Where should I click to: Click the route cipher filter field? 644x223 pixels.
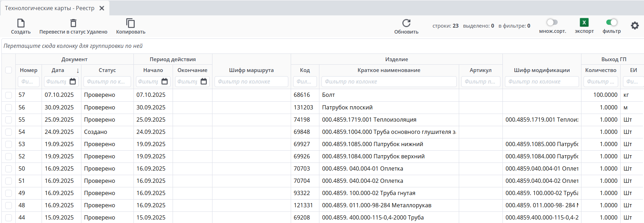click(251, 81)
